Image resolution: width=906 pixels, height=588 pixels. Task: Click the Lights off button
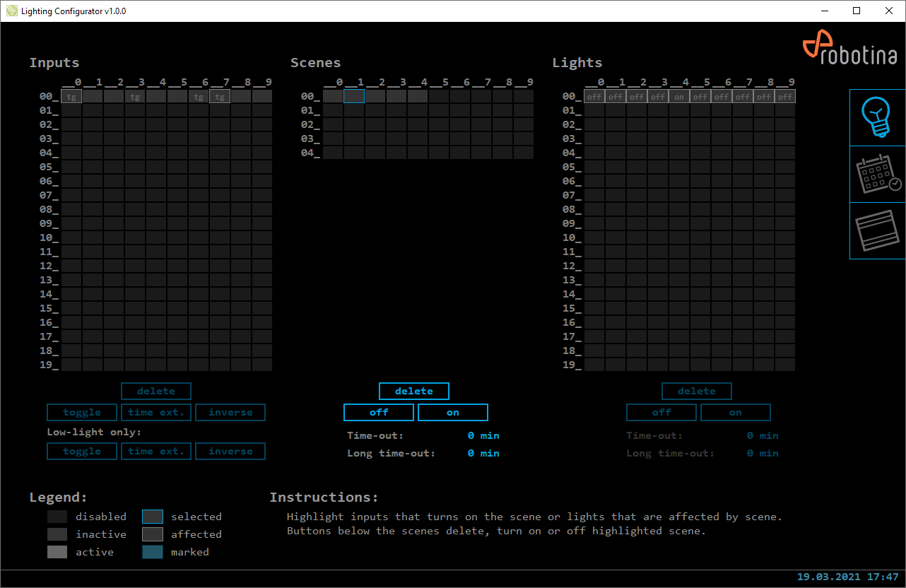click(x=661, y=413)
